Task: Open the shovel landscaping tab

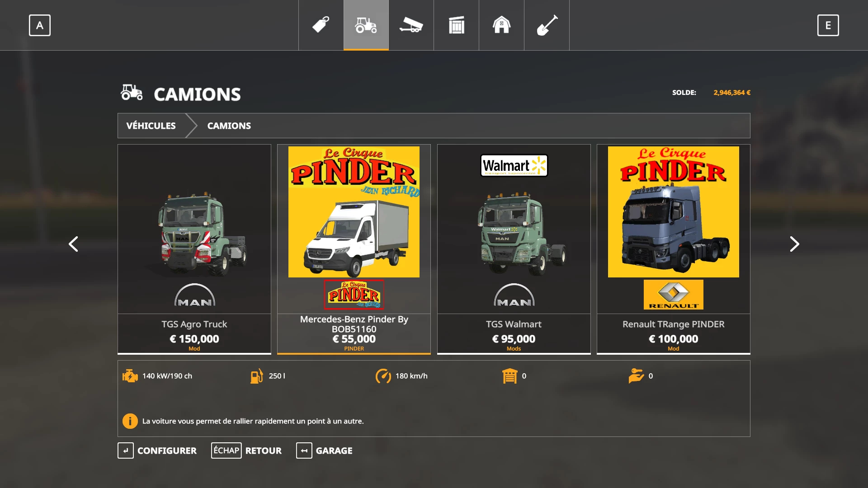Action: (547, 25)
